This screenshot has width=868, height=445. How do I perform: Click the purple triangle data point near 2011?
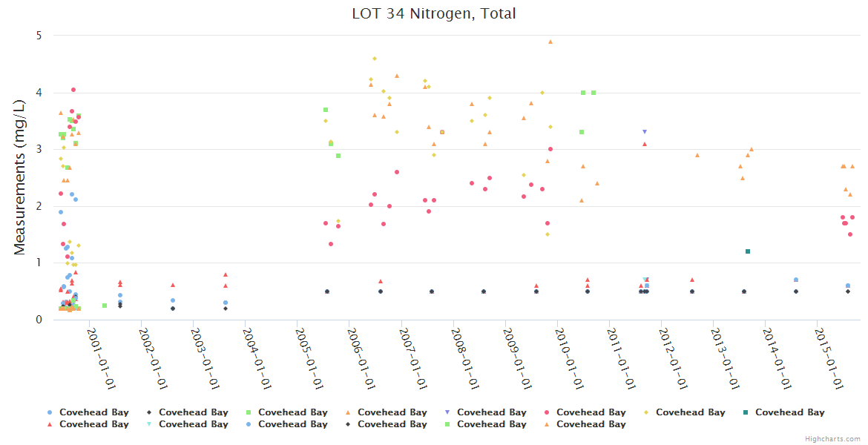(645, 132)
